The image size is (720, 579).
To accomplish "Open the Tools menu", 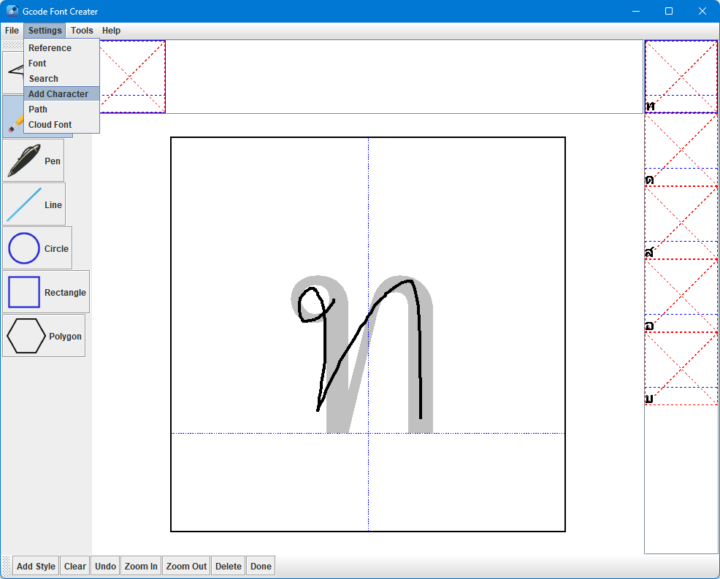I will click(82, 30).
